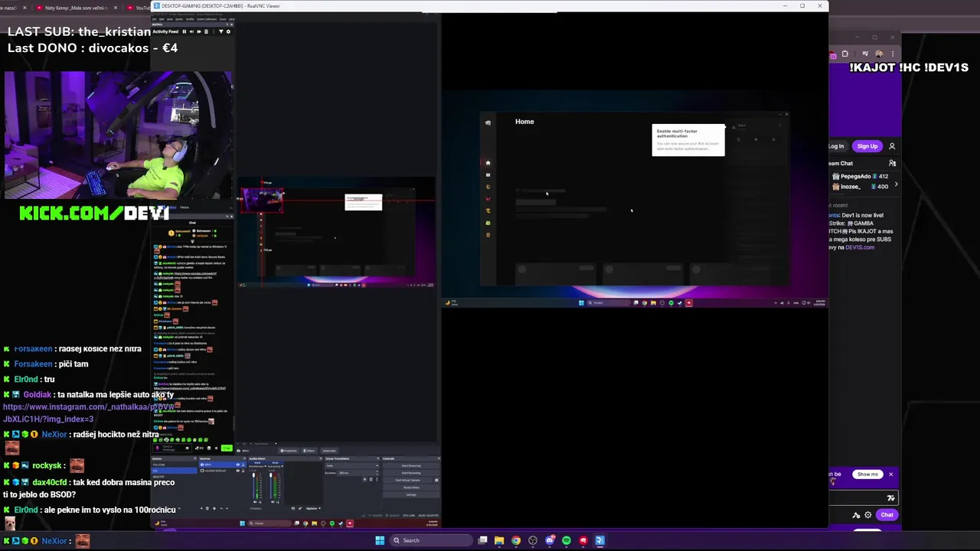Screen dimensions: 980x551
Task: Open Discord from the taskbar
Action: coord(550,540)
